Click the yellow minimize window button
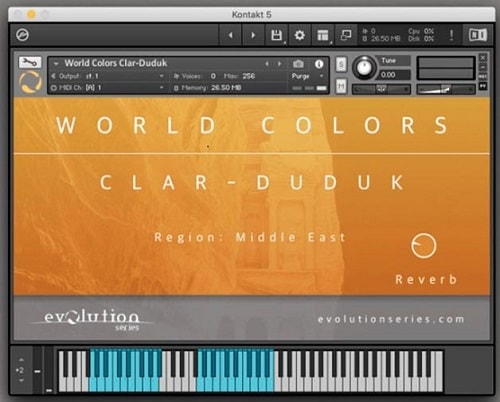The height and width of the screenshot is (402, 500). [31, 14]
